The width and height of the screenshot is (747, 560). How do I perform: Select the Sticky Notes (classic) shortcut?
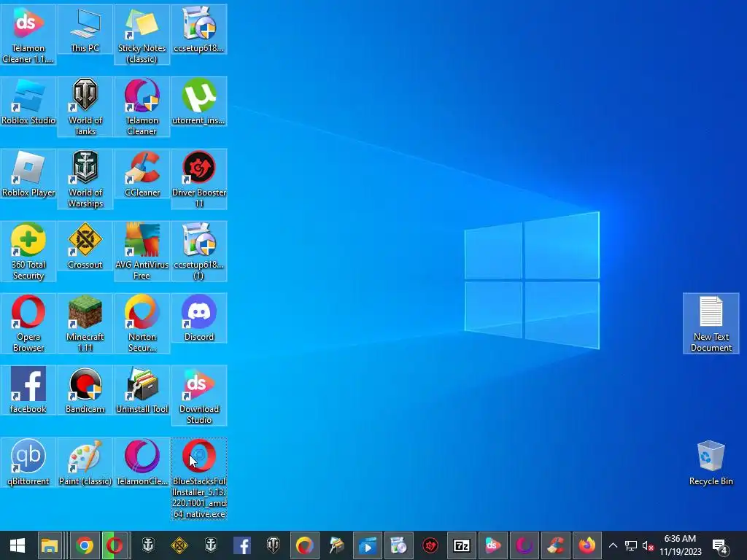tap(142, 34)
